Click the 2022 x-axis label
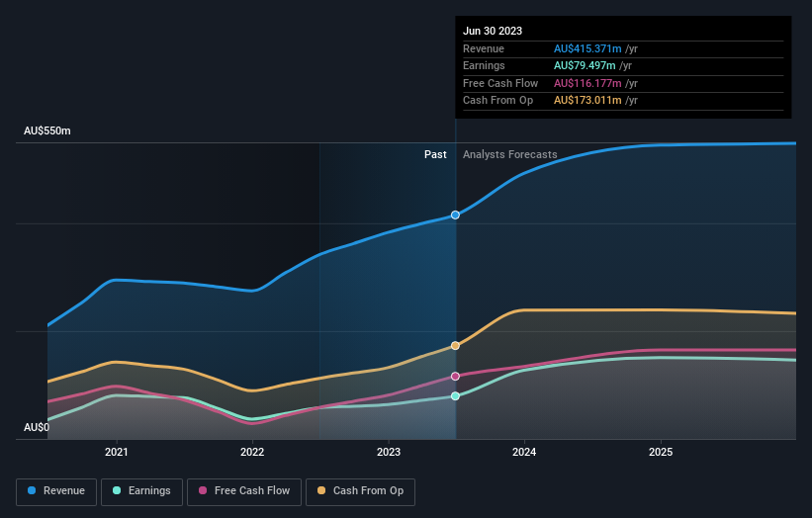Image resolution: width=812 pixels, height=518 pixels. (x=252, y=452)
